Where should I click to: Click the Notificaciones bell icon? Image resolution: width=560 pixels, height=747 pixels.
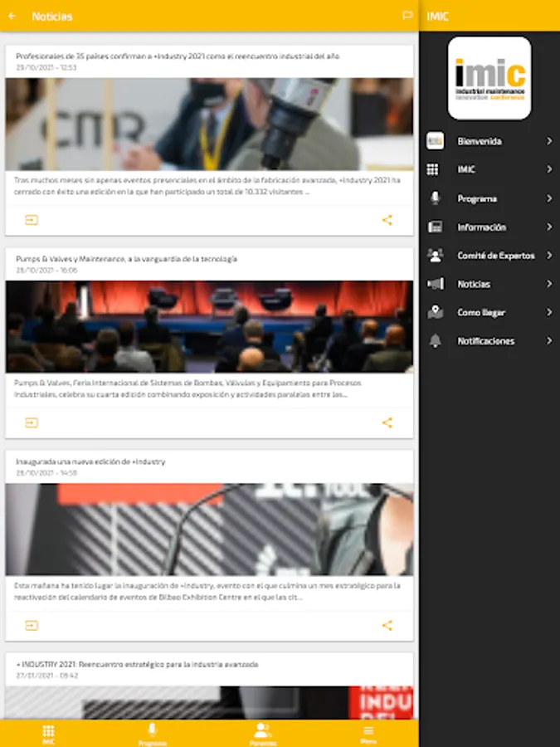436,341
